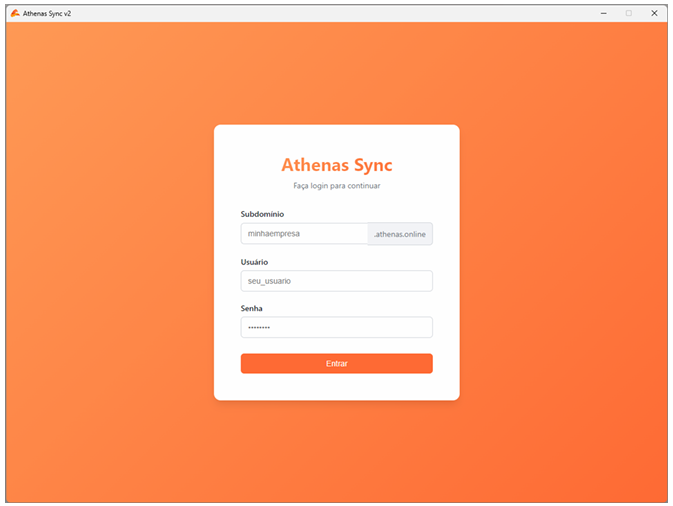This screenshot has width=673, height=506.
Task: Click orange background left of the login card
Action: (x=110, y=262)
